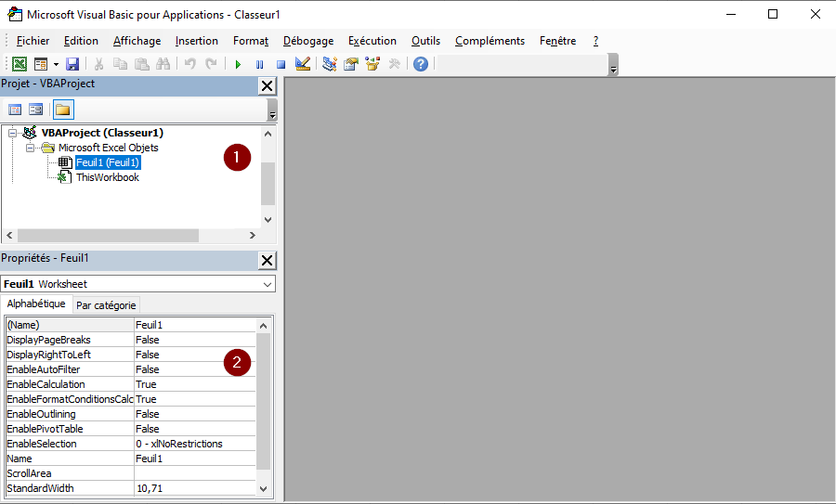Click project tree scroll down arrow
The image size is (836, 504).
[x=268, y=219]
